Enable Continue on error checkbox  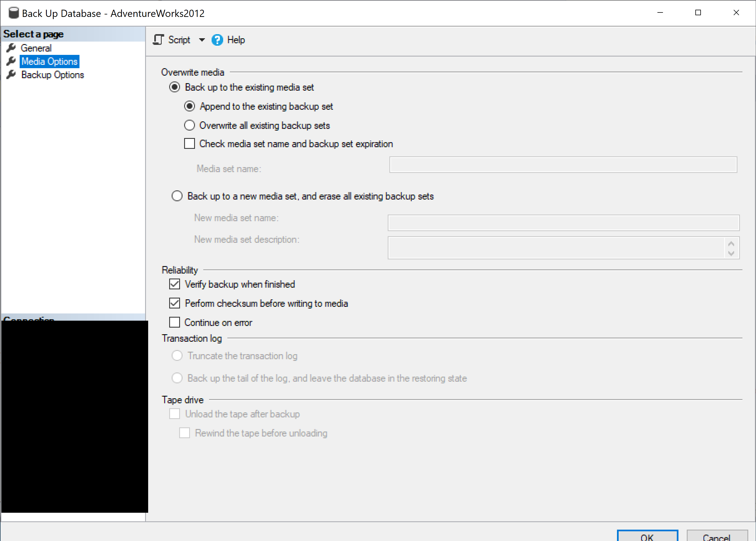(x=174, y=322)
